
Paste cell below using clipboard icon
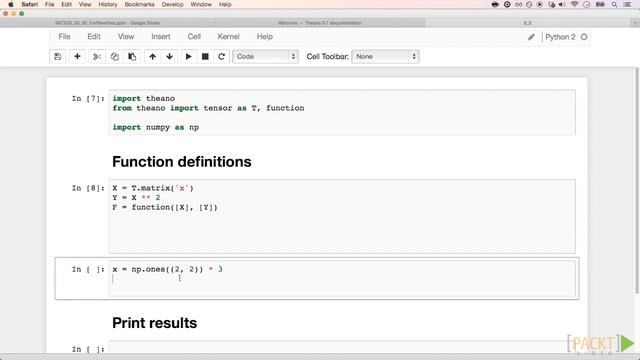132,56
